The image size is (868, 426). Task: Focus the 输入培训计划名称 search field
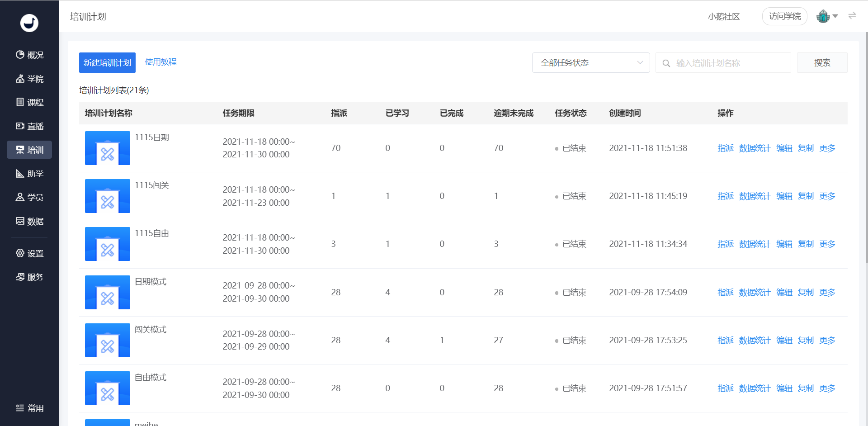click(x=723, y=63)
